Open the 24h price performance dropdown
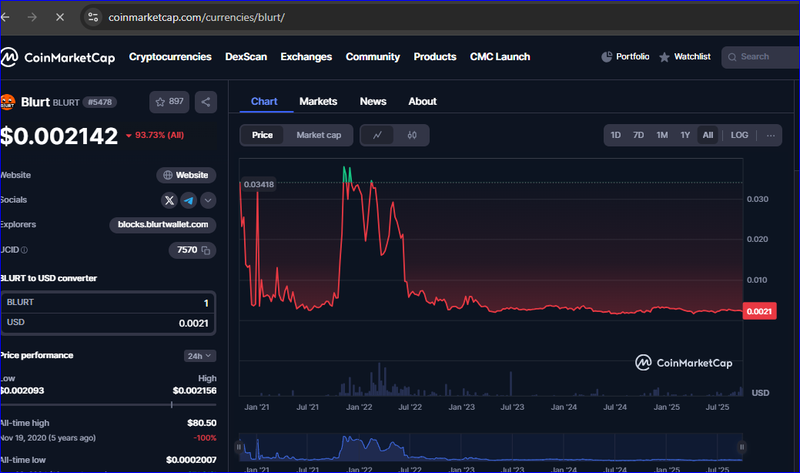The width and height of the screenshot is (800, 473). [202, 355]
